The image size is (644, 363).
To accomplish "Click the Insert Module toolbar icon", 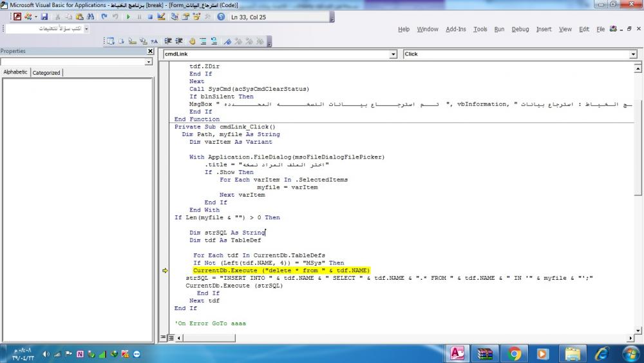I will point(28,17).
